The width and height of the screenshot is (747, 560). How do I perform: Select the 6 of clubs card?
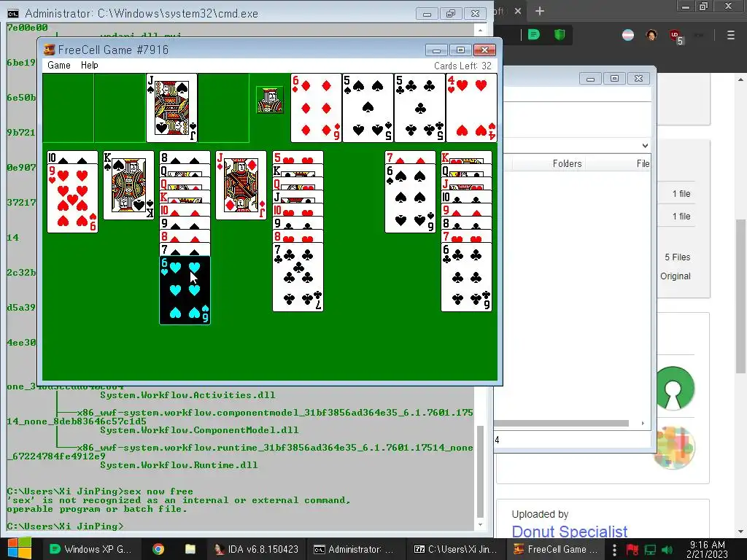pos(466,277)
